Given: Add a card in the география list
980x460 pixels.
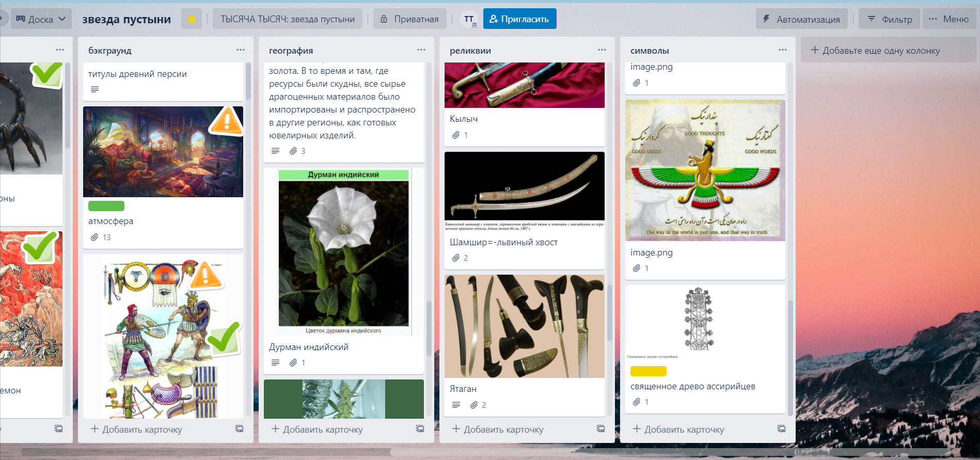Looking at the screenshot, I should pyautogui.click(x=318, y=429).
